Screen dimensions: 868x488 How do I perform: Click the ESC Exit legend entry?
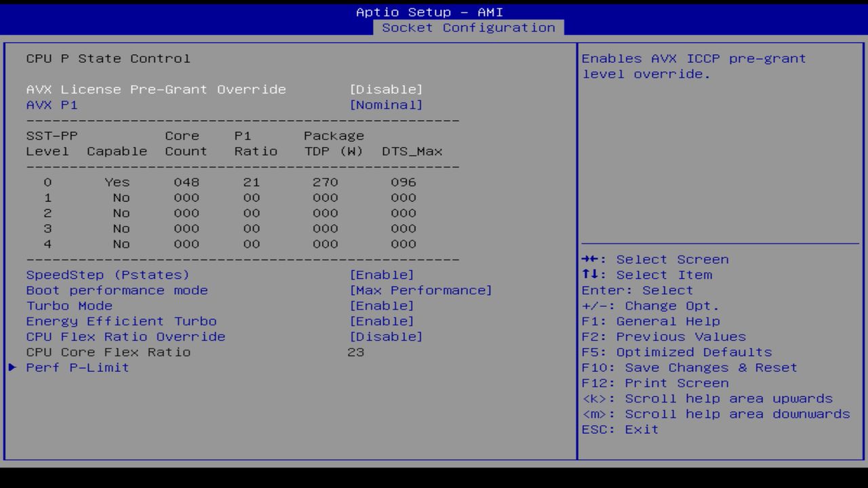tap(619, 429)
